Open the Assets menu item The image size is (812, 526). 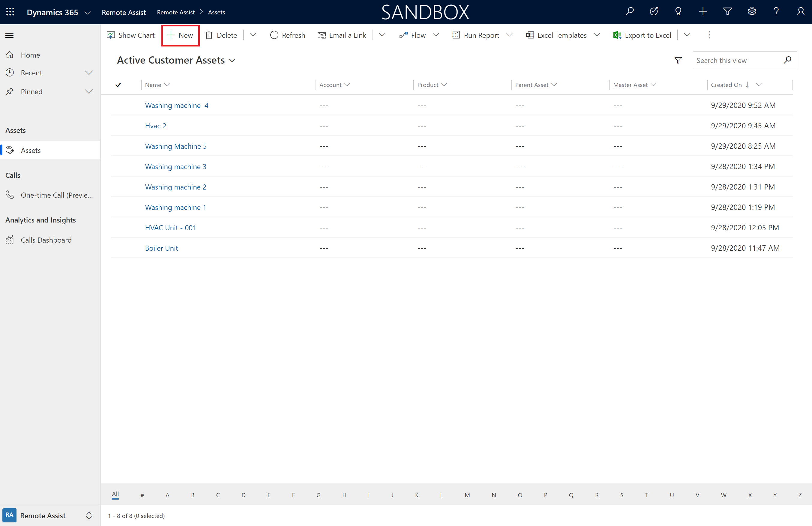tap(31, 150)
